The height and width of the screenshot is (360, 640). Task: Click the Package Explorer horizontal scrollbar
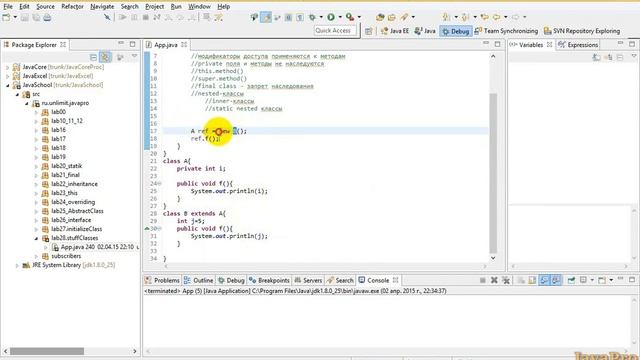click(x=47, y=351)
